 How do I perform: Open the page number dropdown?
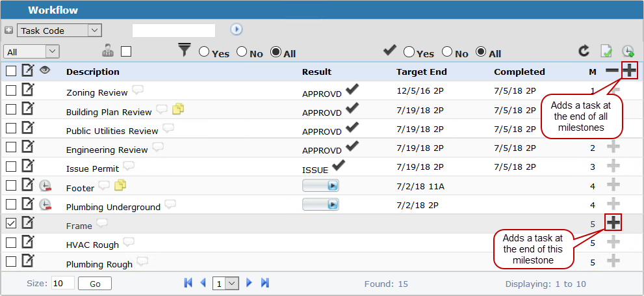[x=227, y=283]
